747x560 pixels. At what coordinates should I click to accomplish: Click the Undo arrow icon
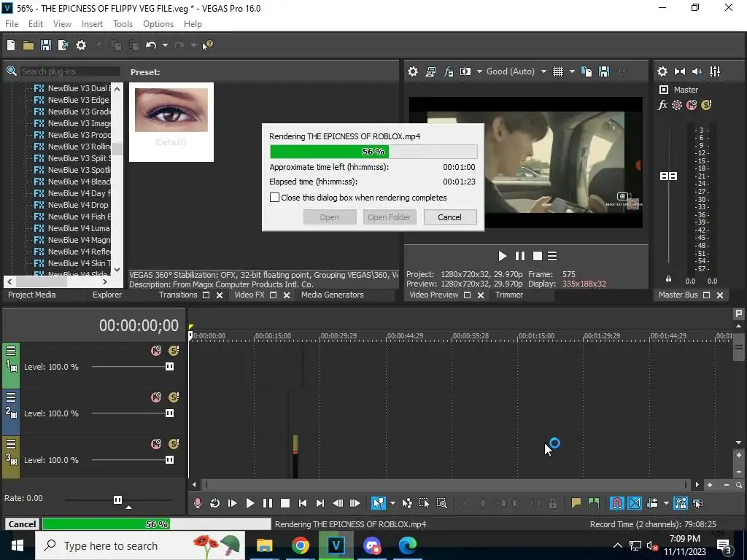tap(151, 45)
